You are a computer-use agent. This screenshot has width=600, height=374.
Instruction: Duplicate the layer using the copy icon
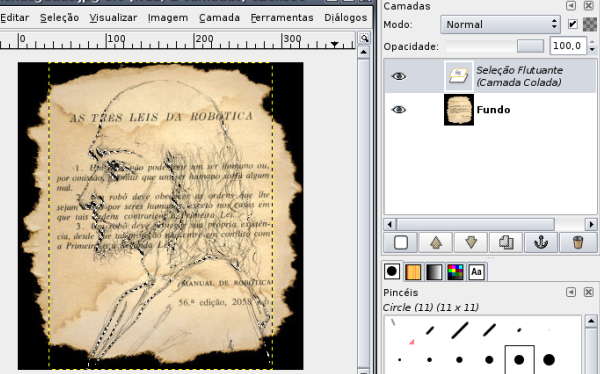[x=506, y=242]
